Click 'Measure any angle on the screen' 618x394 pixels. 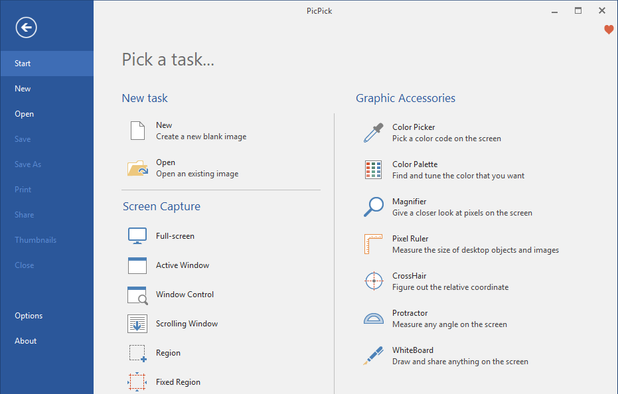click(x=450, y=324)
